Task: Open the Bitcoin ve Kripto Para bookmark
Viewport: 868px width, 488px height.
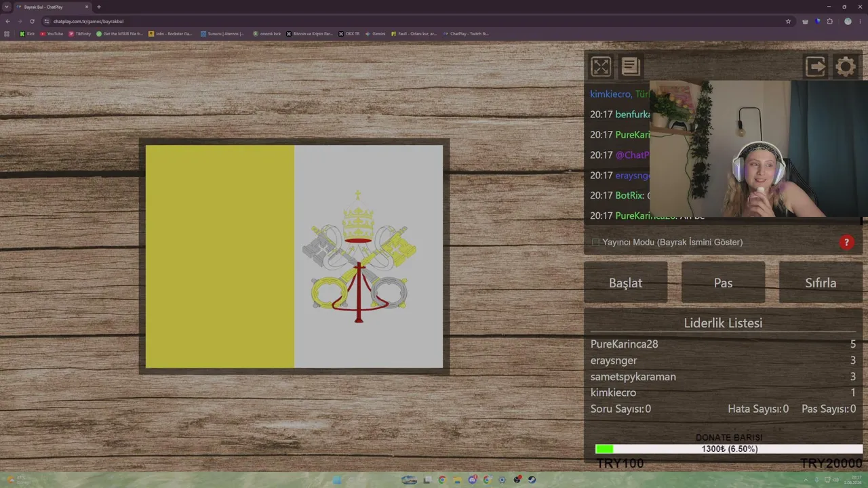Action: 309,33
